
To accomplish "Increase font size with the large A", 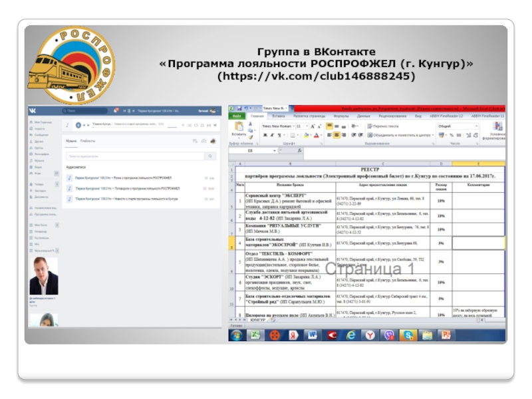I will point(313,126).
